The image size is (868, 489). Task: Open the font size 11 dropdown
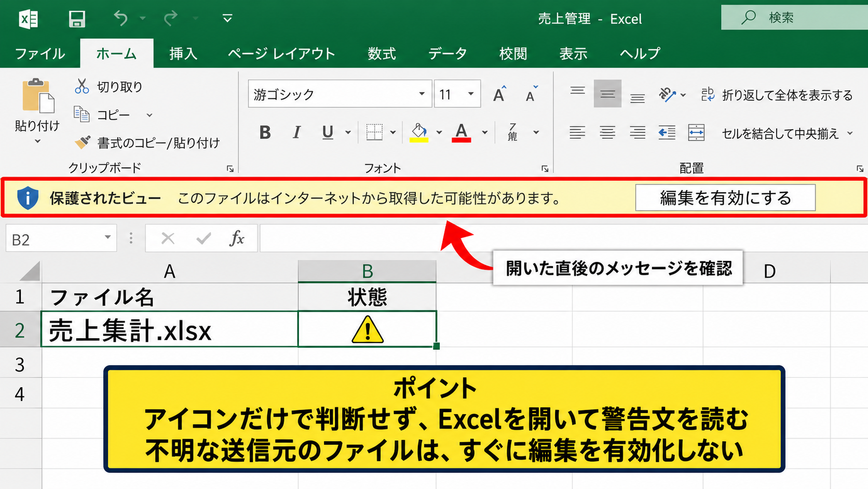tap(471, 94)
